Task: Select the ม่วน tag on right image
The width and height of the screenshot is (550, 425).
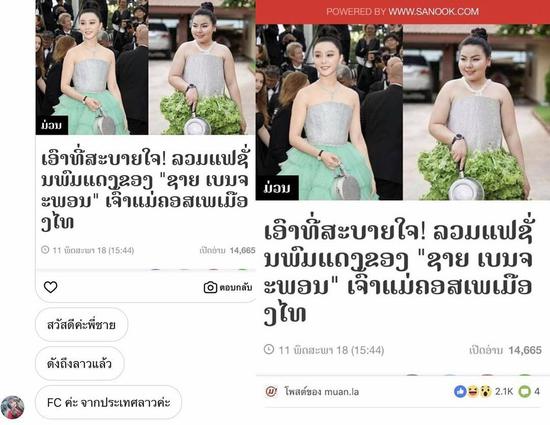Action: [277, 188]
